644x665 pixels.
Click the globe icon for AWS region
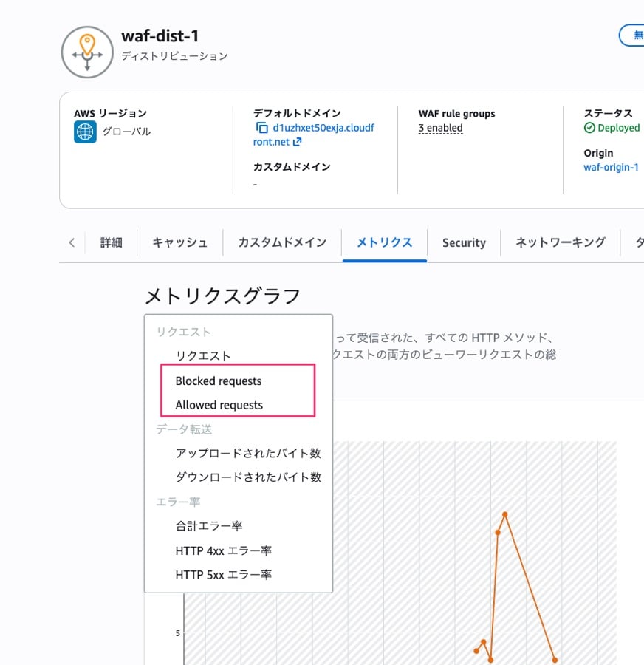click(85, 132)
